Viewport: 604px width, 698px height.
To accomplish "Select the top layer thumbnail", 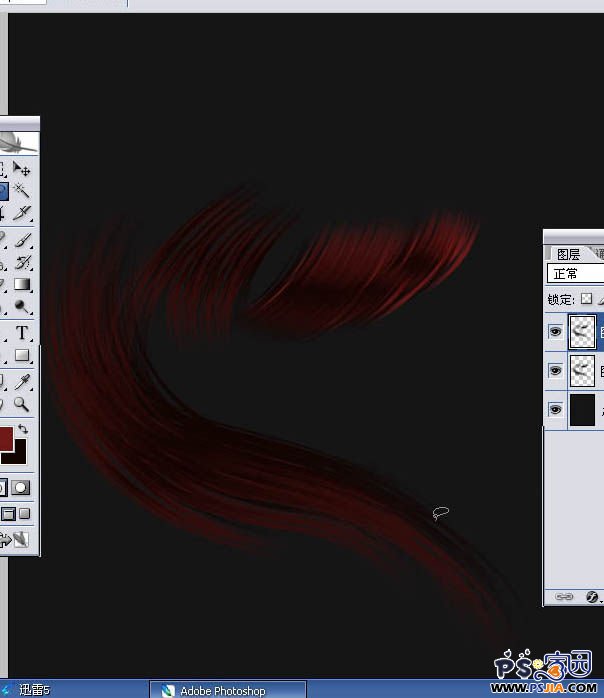I will 582,332.
